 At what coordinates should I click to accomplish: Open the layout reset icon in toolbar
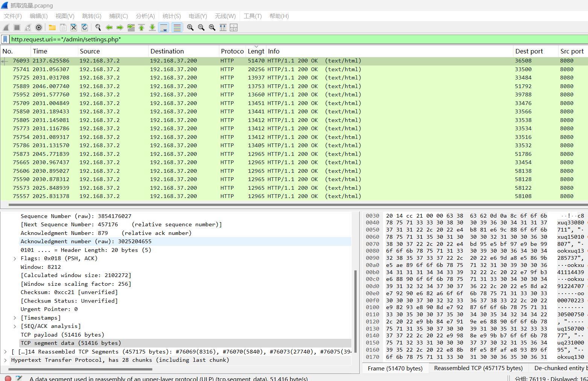point(234,27)
